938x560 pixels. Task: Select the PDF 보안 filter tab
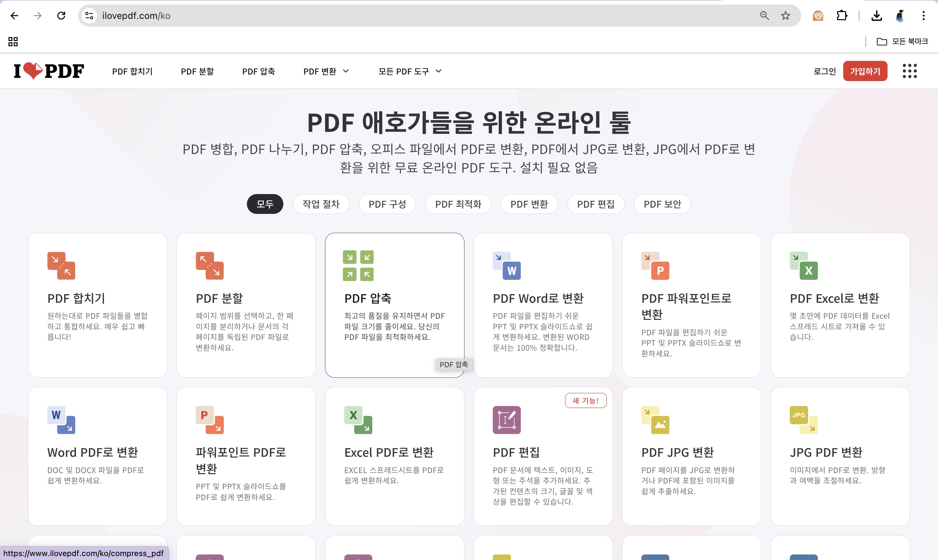[x=662, y=204]
